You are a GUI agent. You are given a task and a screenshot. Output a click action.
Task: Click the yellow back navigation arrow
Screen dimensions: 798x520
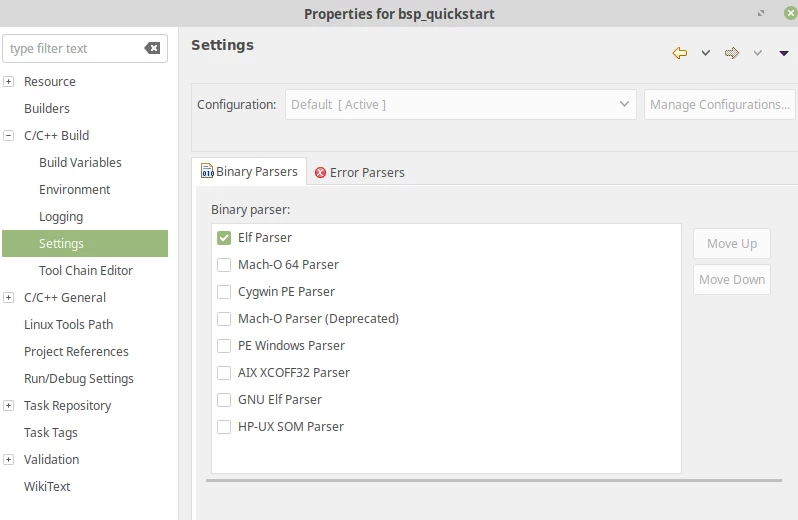pyautogui.click(x=679, y=53)
